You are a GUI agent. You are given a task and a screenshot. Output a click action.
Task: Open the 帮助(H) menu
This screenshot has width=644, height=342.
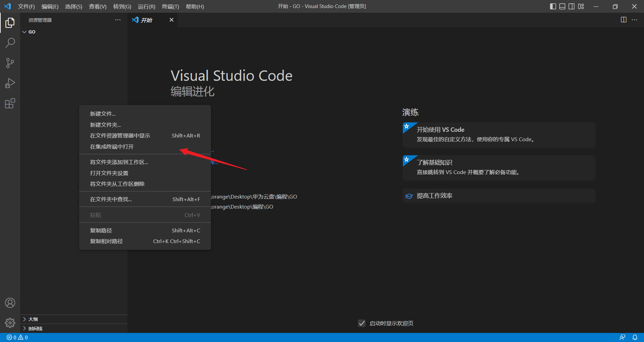point(195,6)
